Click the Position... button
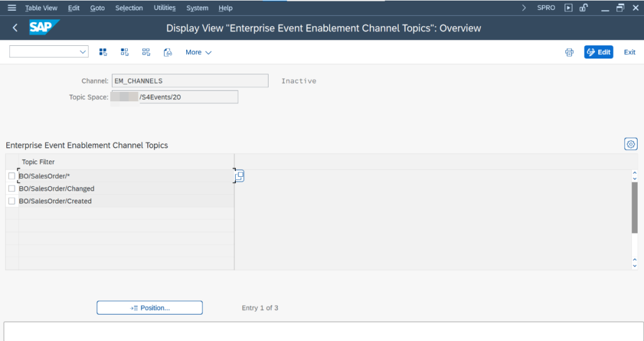The image size is (644, 341). pos(150,308)
